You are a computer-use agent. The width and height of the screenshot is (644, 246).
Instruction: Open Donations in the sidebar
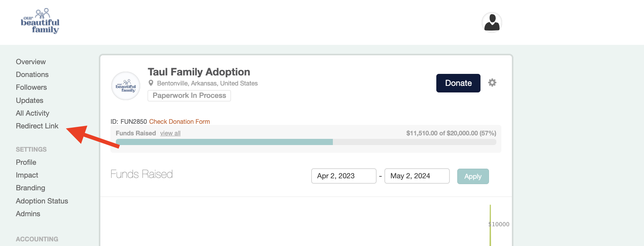[x=32, y=75]
